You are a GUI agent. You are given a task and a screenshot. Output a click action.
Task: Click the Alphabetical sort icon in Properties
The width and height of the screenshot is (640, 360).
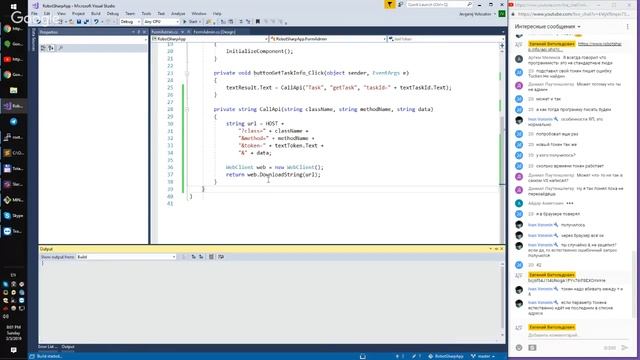(x=51, y=48)
